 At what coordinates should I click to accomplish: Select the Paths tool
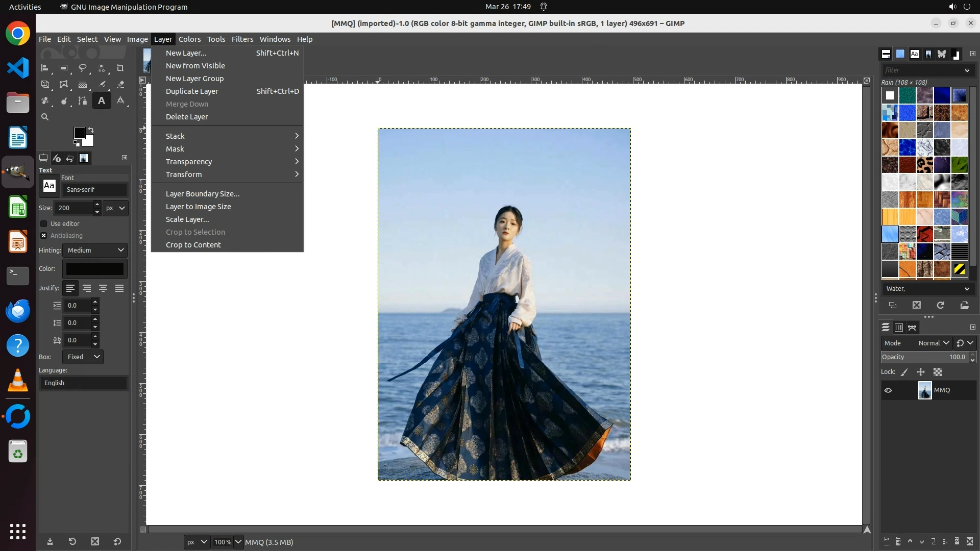pyautogui.click(x=83, y=101)
